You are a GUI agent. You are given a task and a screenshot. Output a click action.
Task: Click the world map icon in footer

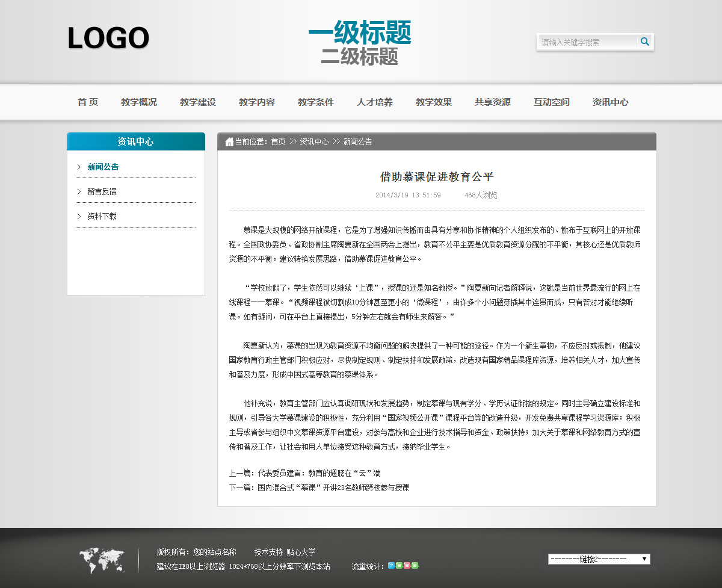(x=102, y=560)
